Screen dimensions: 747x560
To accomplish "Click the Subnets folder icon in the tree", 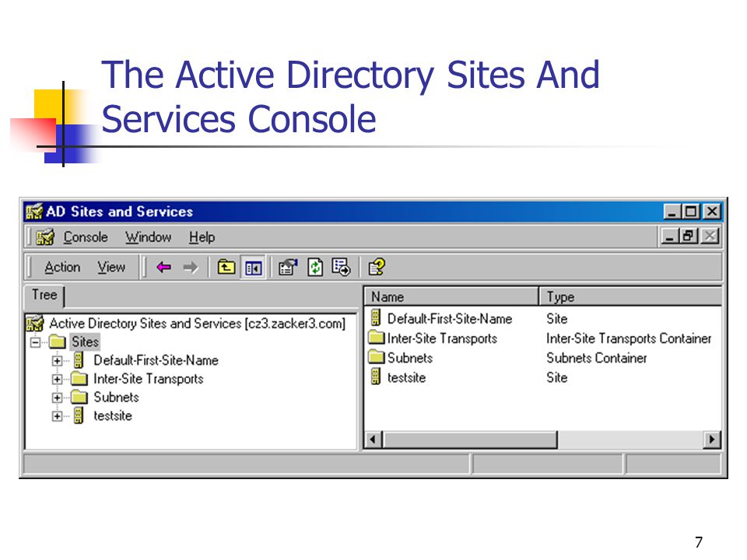I will click(x=79, y=397).
